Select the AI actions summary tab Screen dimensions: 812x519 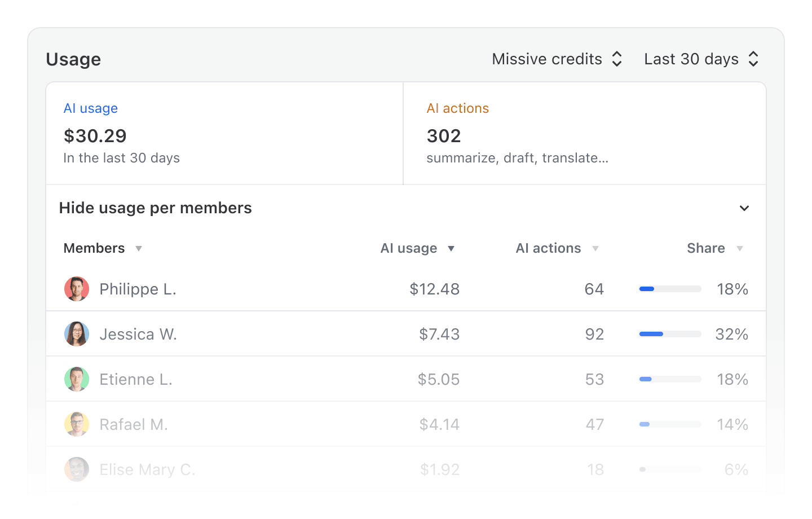pos(584,133)
